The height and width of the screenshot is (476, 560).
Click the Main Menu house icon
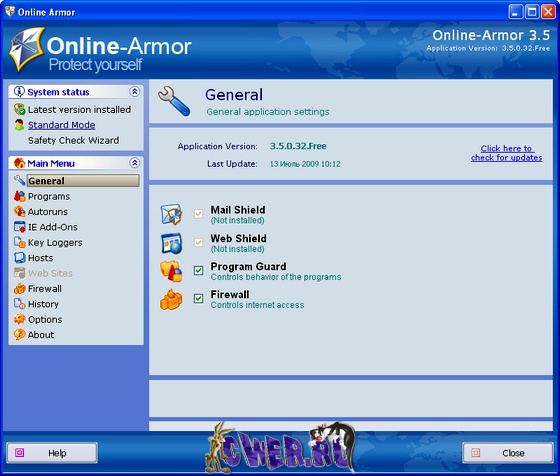coord(19,163)
